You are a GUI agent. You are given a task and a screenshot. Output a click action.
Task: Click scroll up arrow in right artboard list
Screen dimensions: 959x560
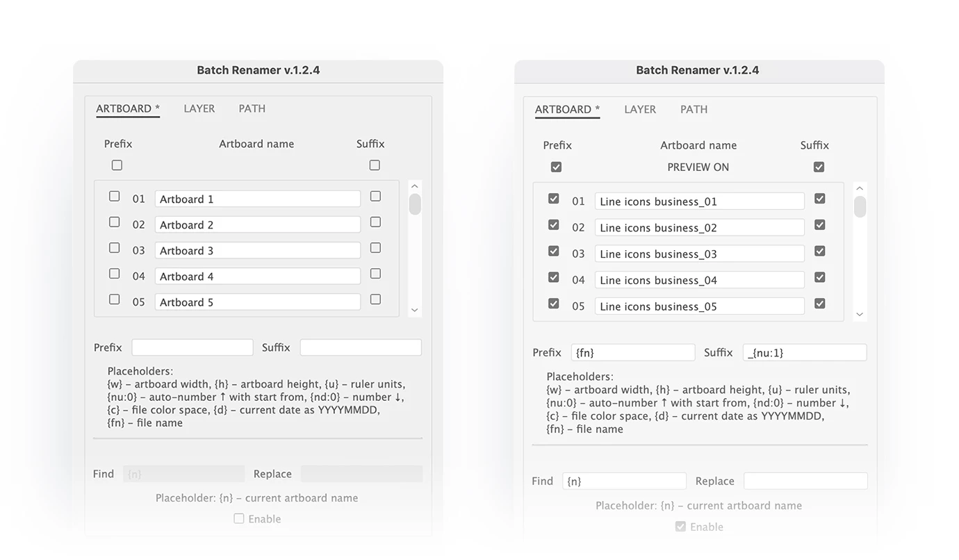[x=860, y=188]
